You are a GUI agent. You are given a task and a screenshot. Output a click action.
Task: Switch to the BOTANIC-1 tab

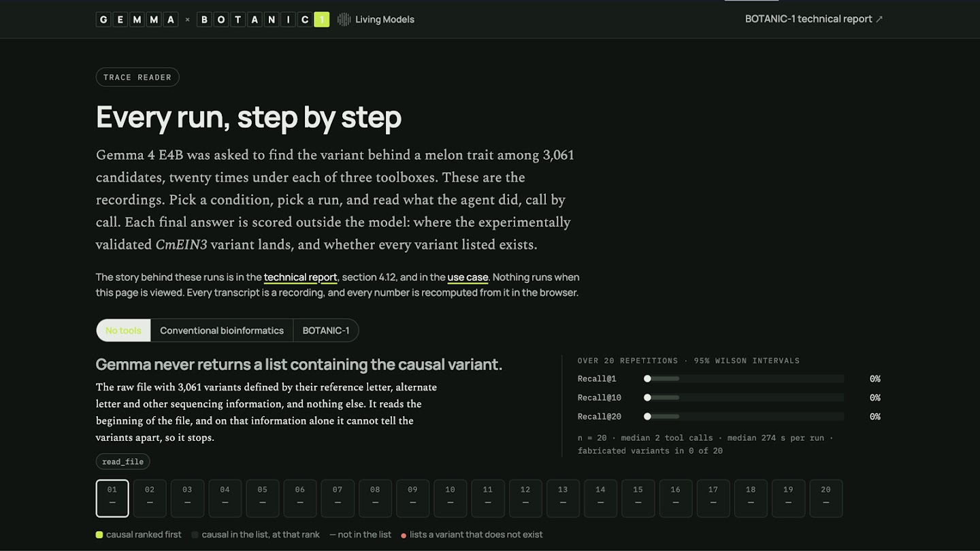click(326, 331)
